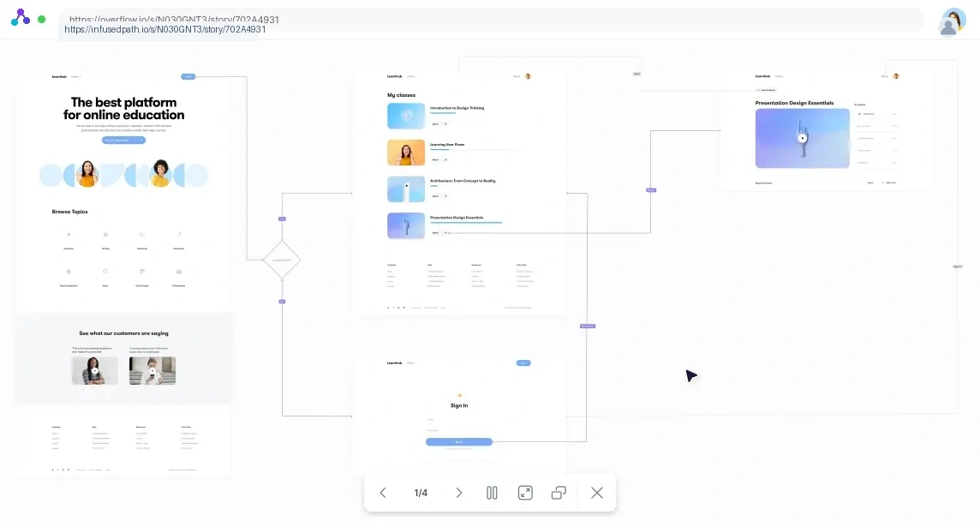Play the Presentation Design Essentials video
This screenshot has height=521, width=980.
pyautogui.click(x=803, y=138)
